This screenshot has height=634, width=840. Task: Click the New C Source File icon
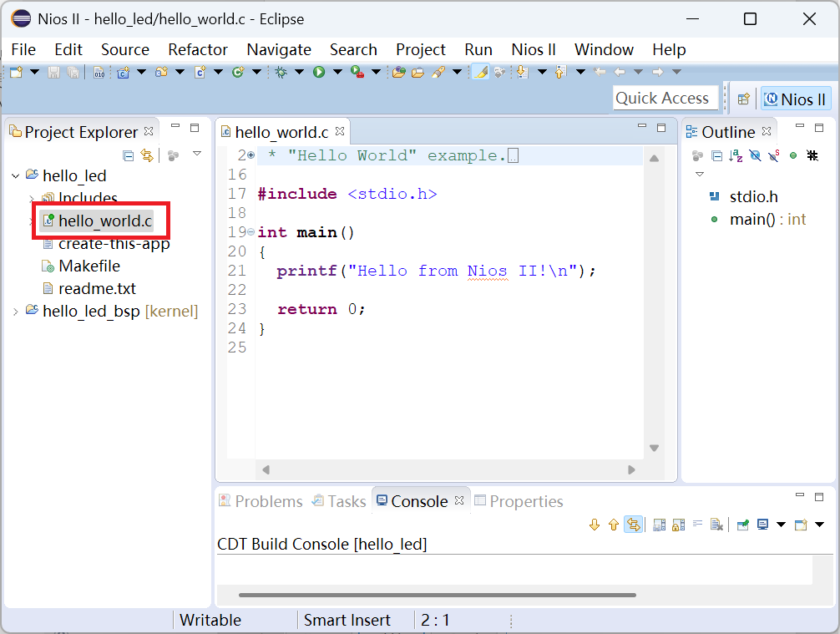point(200,72)
